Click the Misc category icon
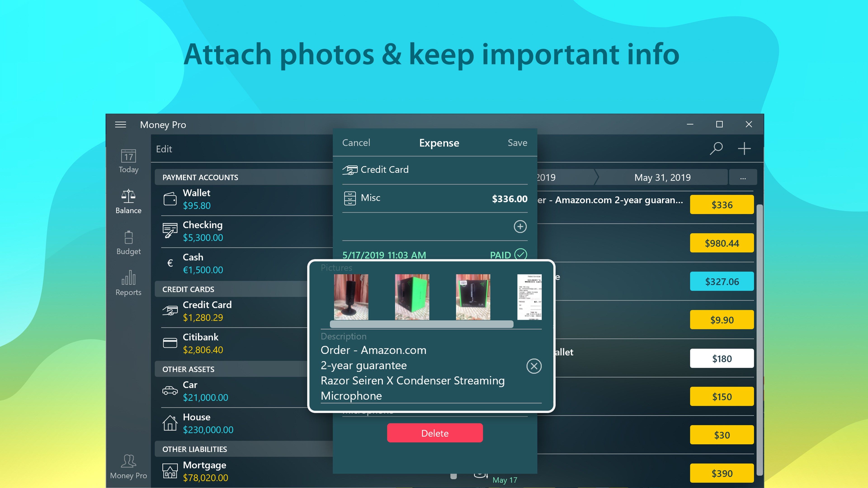868x488 pixels. point(350,198)
